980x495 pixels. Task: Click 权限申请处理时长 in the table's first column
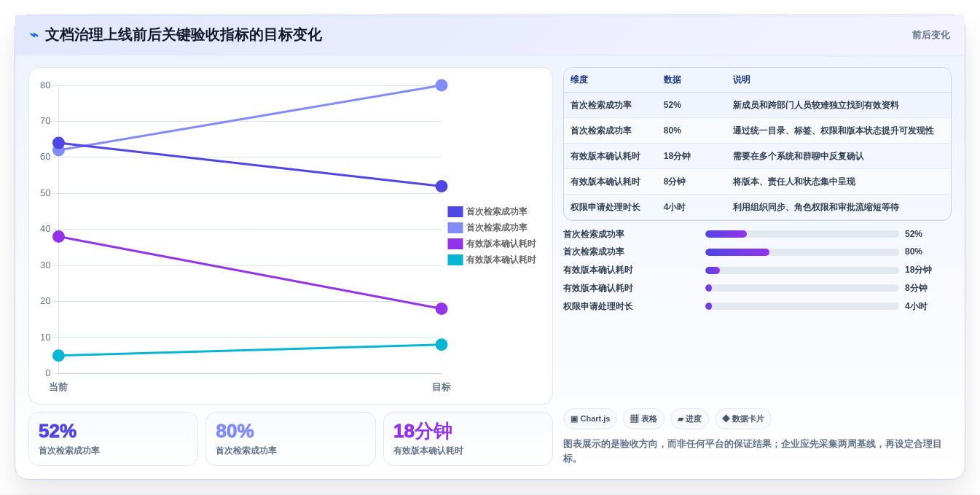(x=605, y=207)
